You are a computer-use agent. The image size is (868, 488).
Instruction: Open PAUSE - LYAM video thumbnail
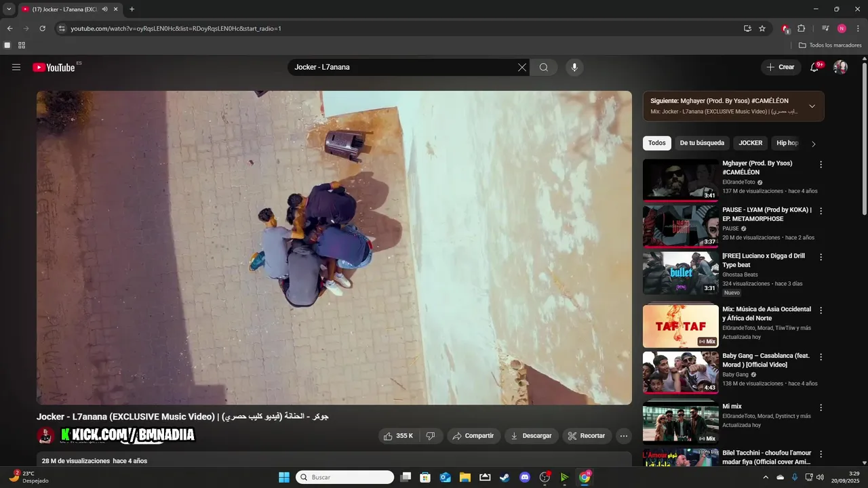pos(681,227)
